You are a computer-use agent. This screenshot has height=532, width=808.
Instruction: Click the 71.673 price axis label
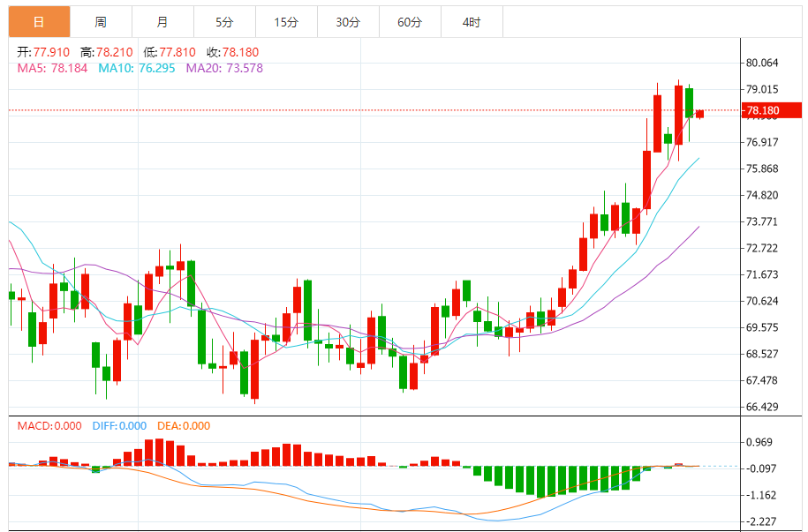[x=762, y=274]
